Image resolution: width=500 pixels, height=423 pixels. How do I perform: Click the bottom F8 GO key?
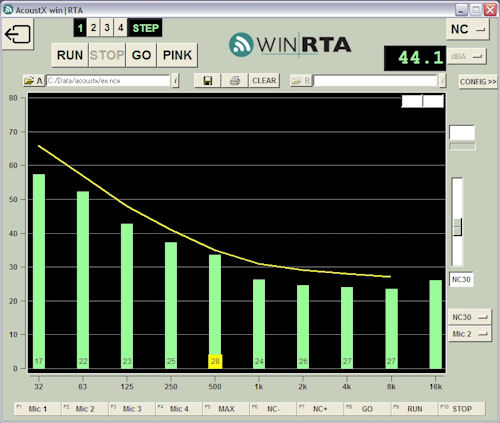tap(367, 409)
